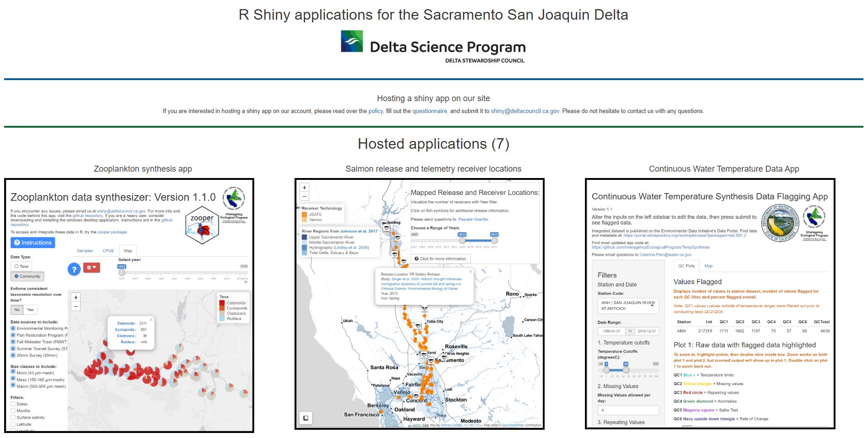Toggle Summer Townet Survey checkbox
The height and width of the screenshot is (438, 868).
pyautogui.click(x=13, y=349)
